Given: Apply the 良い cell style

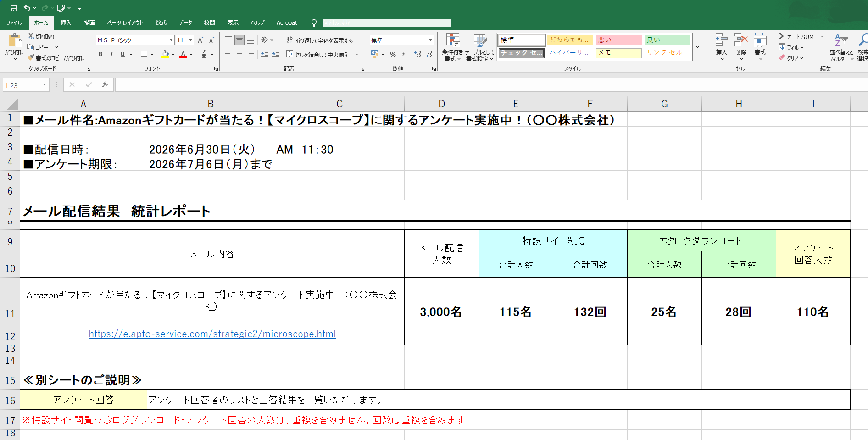Looking at the screenshot, I should [x=667, y=40].
